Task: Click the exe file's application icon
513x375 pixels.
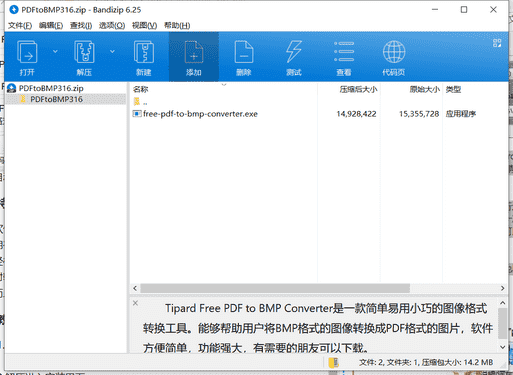Action: (x=137, y=114)
